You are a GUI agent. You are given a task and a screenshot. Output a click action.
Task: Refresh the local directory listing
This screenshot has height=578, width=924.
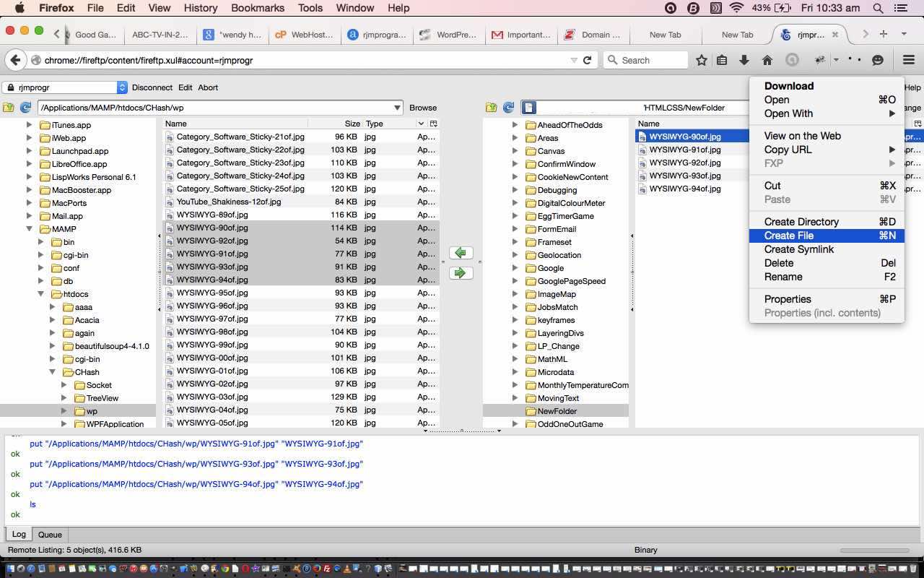(25, 108)
